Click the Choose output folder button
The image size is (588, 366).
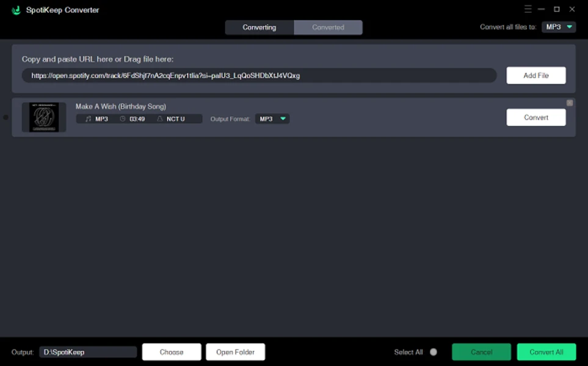click(172, 352)
